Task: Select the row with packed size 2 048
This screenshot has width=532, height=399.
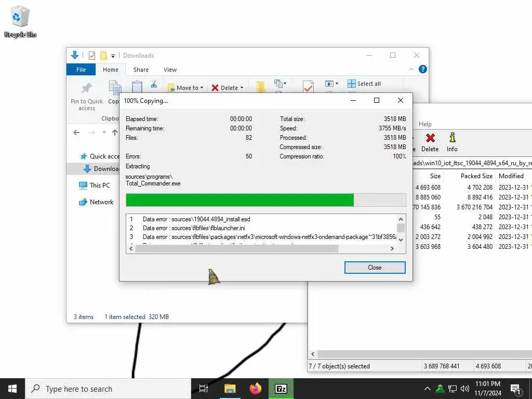Action: (472, 217)
